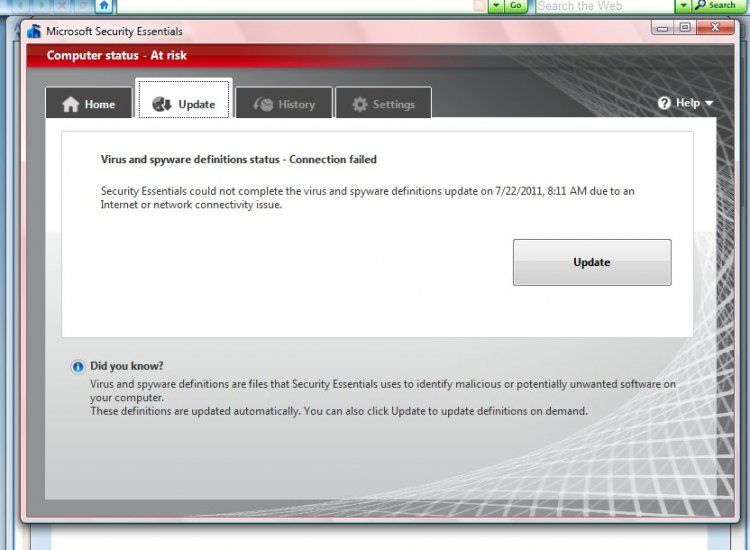
Task: Click the Connection failed status heading
Action: pos(239,159)
